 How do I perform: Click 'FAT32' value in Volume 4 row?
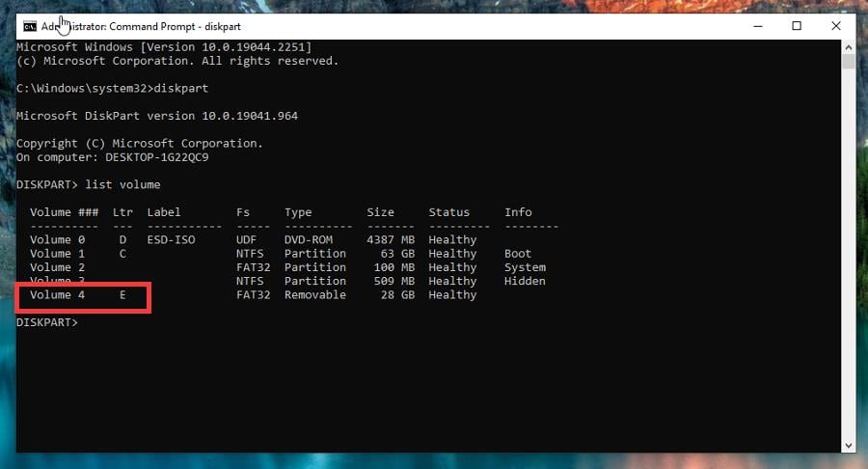pos(254,295)
